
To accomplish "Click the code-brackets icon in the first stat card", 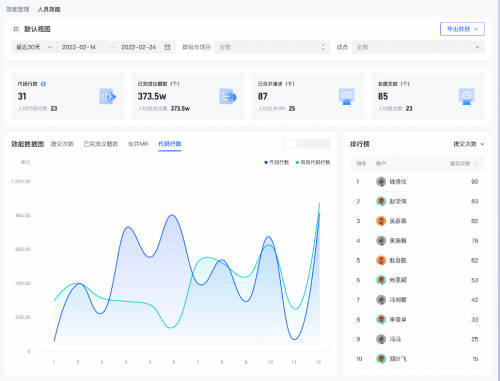I will coord(108,97).
